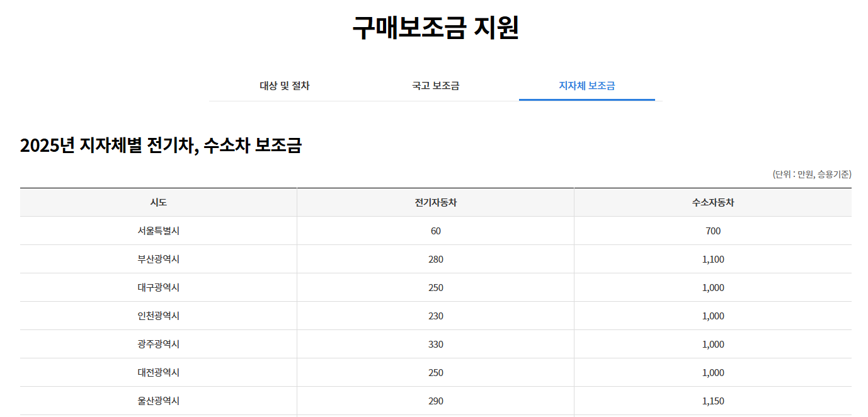868x417 pixels.
Task: Click the 대전광역시 cell
Action: click(x=158, y=373)
